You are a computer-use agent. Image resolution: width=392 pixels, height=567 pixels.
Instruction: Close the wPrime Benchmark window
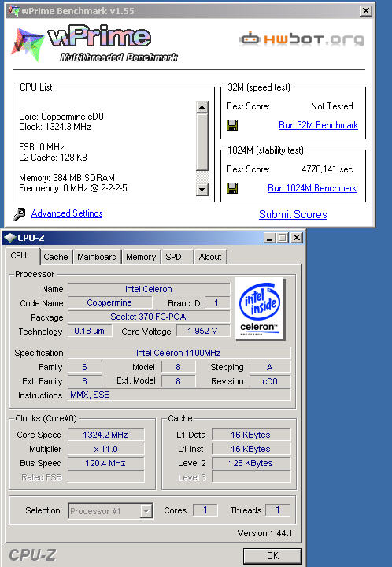click(x=365, y=11)
